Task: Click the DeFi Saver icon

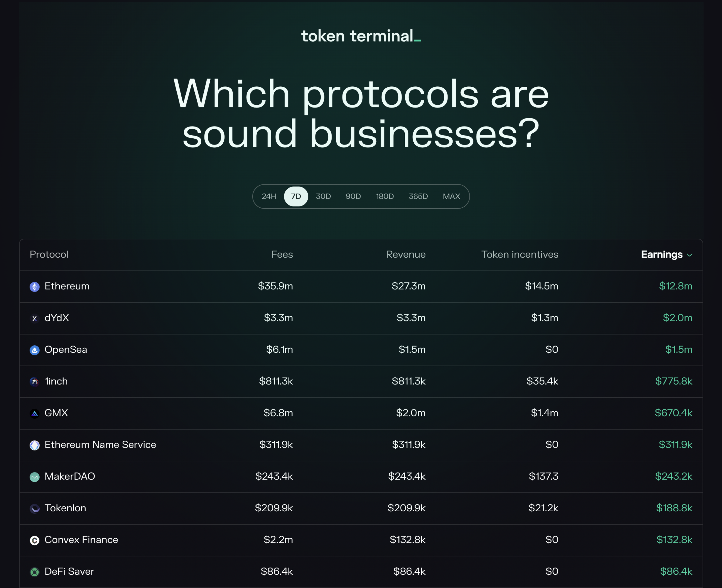Action: coord(35,572)
